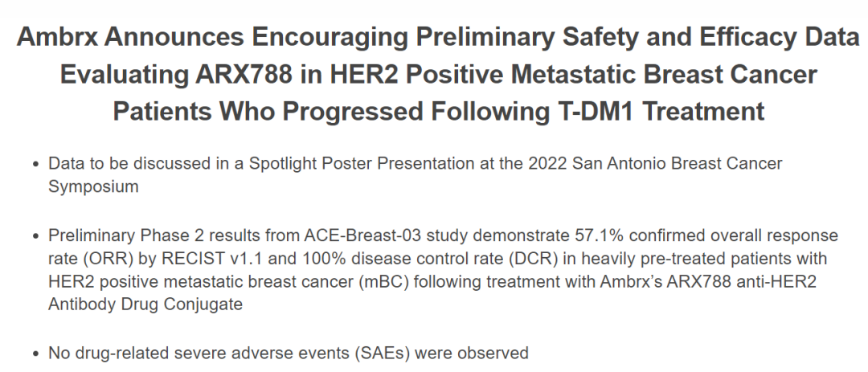Click the word "Ambrx" starting the headline

(55, 38)
